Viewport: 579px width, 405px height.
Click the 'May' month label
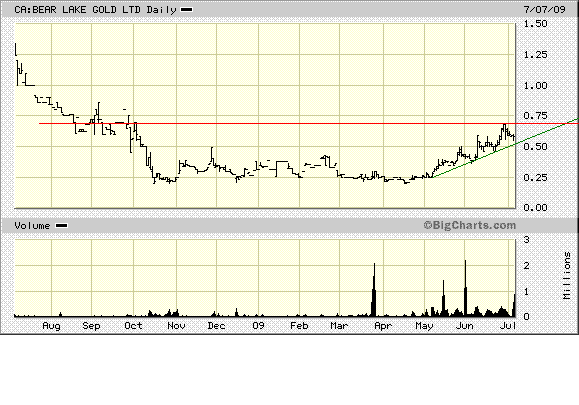(424, 326)
